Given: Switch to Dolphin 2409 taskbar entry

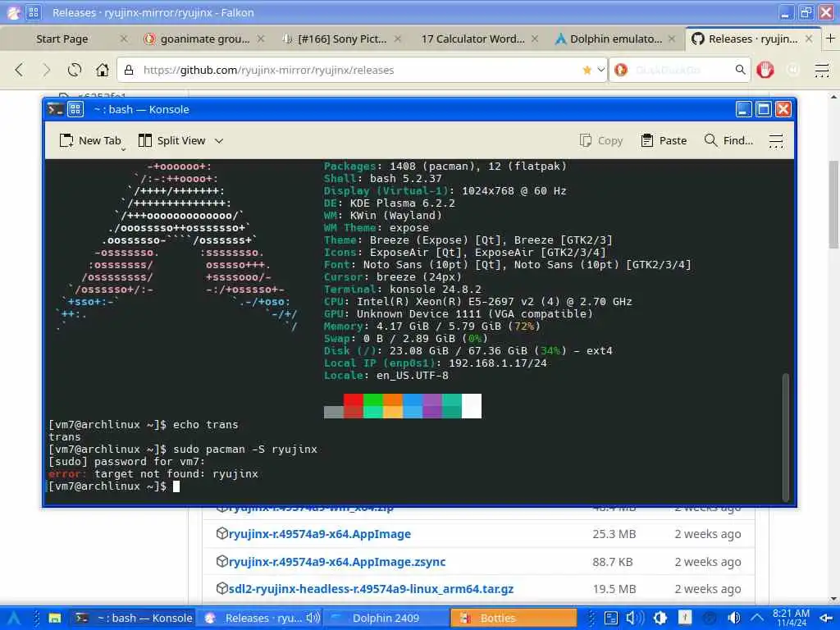Looking at the screenshot, I should [x=386, y=618].
